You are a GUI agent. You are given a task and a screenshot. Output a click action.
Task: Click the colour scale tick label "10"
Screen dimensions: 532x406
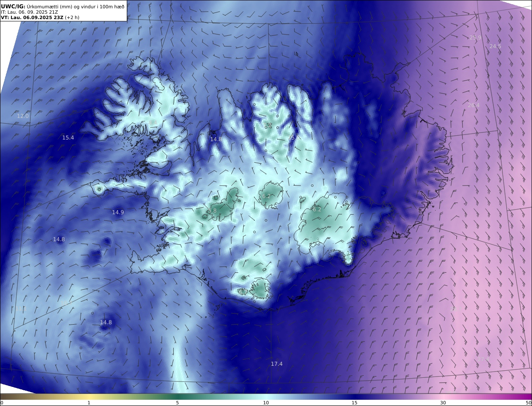[266, 403]
